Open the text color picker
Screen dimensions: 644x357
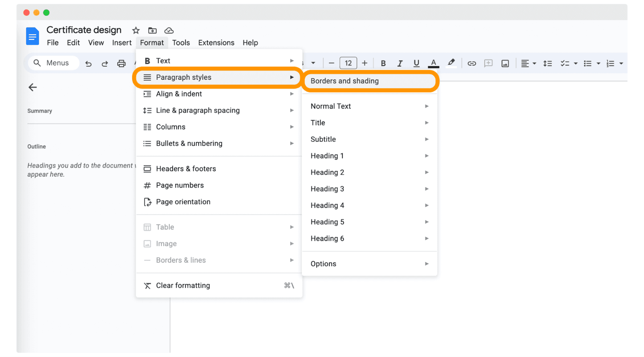(x=433, y=63)
